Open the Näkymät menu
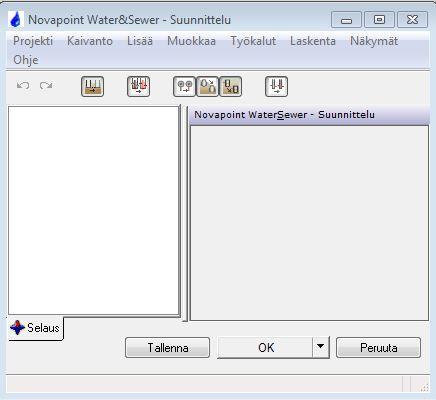The width and height of the screenshot is (436, 400). tap(374, 41)
